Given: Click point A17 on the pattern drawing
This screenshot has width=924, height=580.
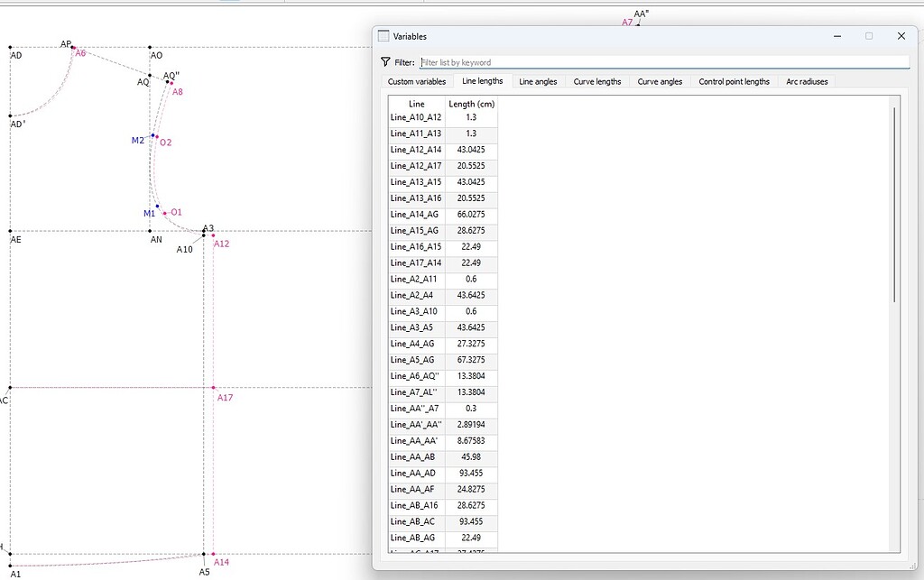Looking at the screenshot, I should tap(214, 389).
